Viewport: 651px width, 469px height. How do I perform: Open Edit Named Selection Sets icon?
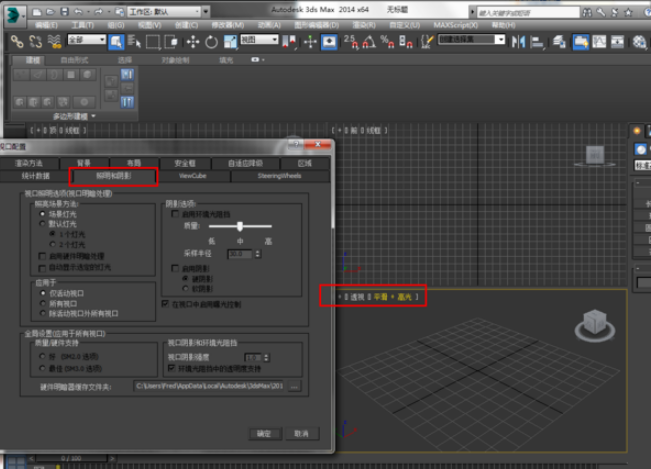[x=427, y=42]
